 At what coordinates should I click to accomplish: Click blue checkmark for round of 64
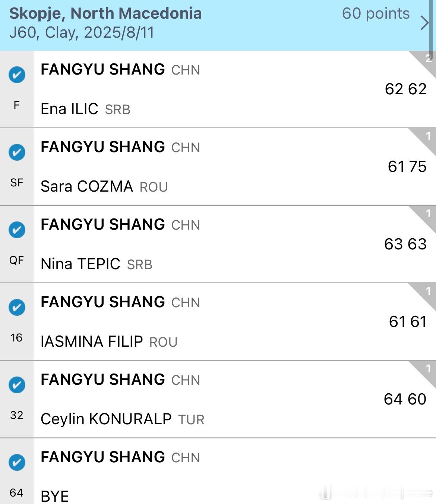pos(17,462)
